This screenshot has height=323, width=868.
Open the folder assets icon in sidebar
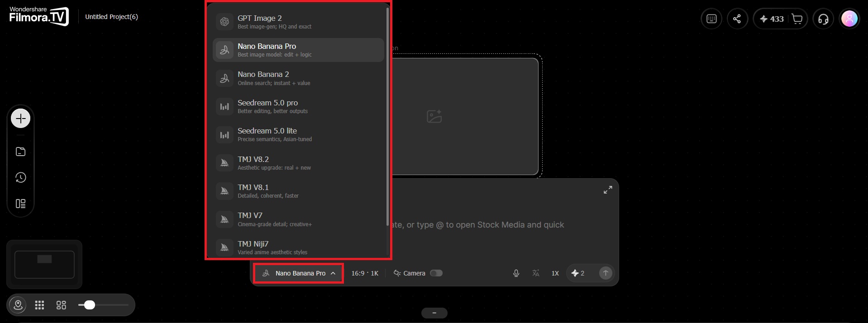[20, 152]
